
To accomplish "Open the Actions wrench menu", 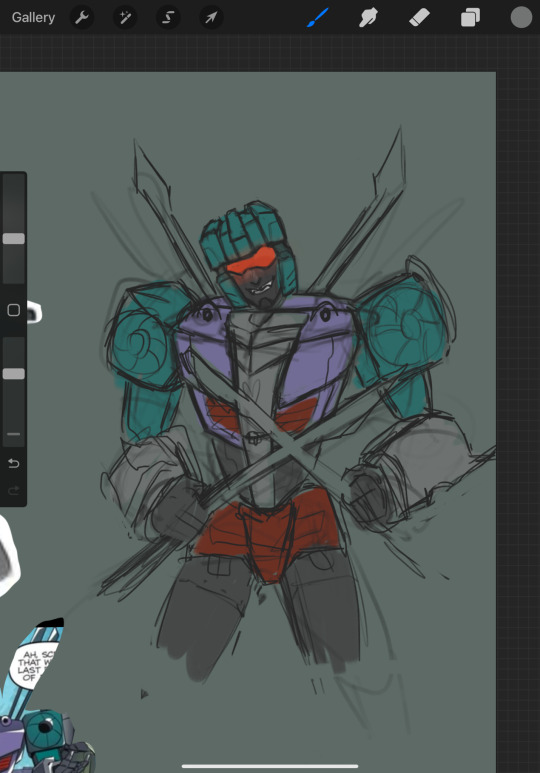I will pyautogui.click(x=81, y=18).
